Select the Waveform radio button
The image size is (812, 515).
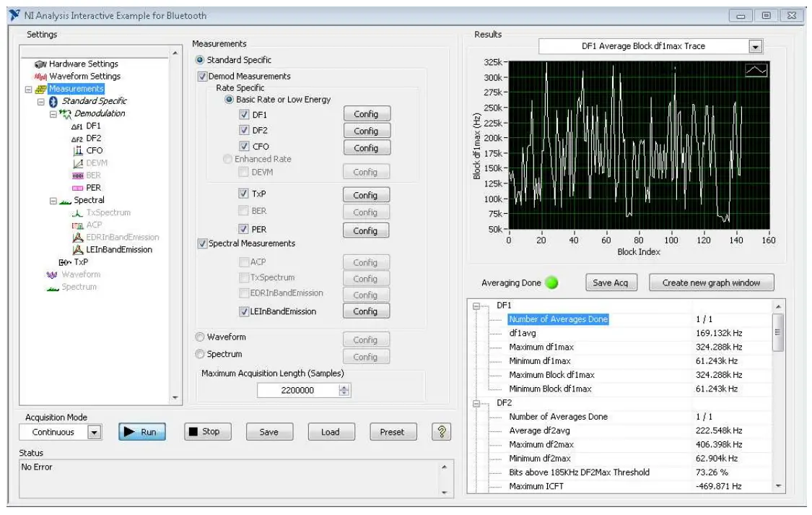pyautogui.click(x=200, y=337)
